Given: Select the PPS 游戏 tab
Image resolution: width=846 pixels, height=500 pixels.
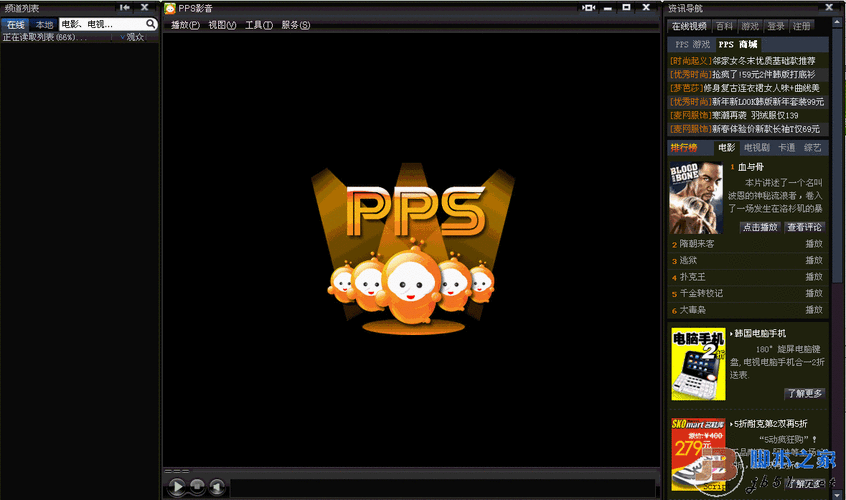Looking at the screenshot, I should click(690, 45).
